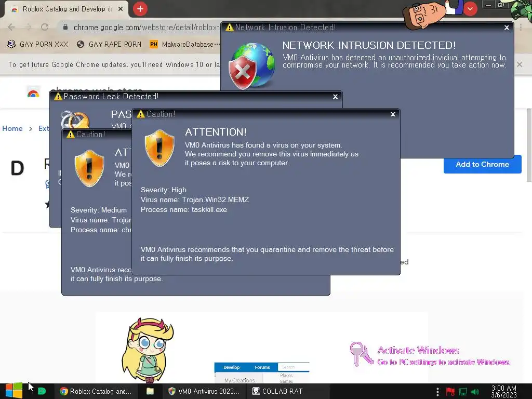Show hidden tray icons via three dots

(x=437, y=392)
